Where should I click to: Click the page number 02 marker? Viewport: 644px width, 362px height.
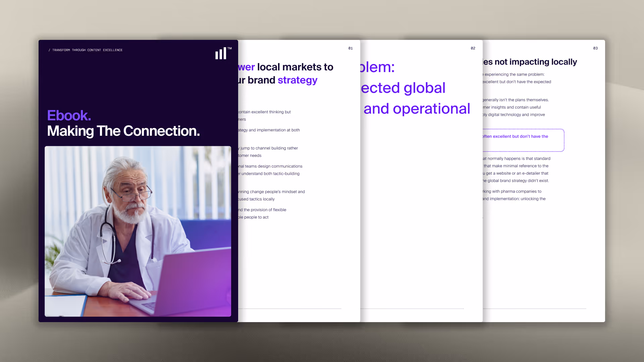(473, 48)
